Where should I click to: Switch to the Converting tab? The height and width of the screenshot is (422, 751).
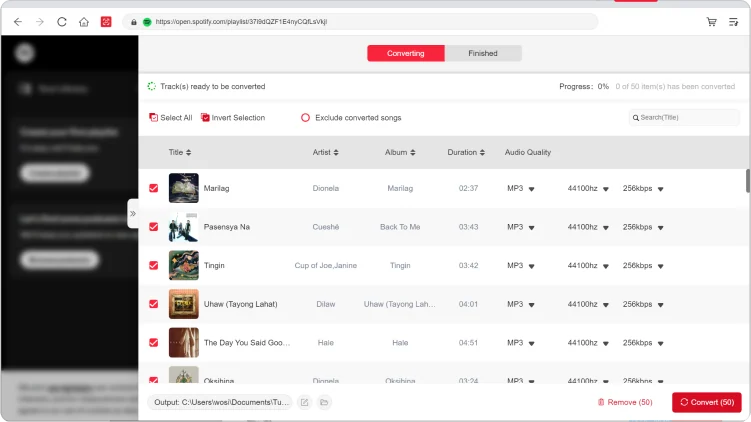[x=406, y=53]
